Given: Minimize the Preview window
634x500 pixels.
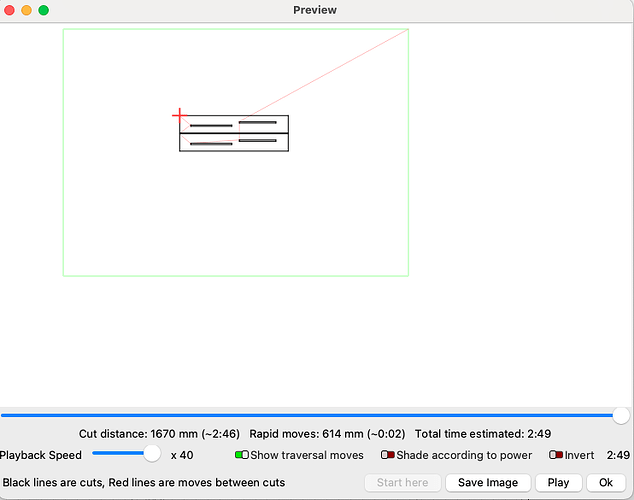Looking at the screenshot, I should click(x=26, y=10).
